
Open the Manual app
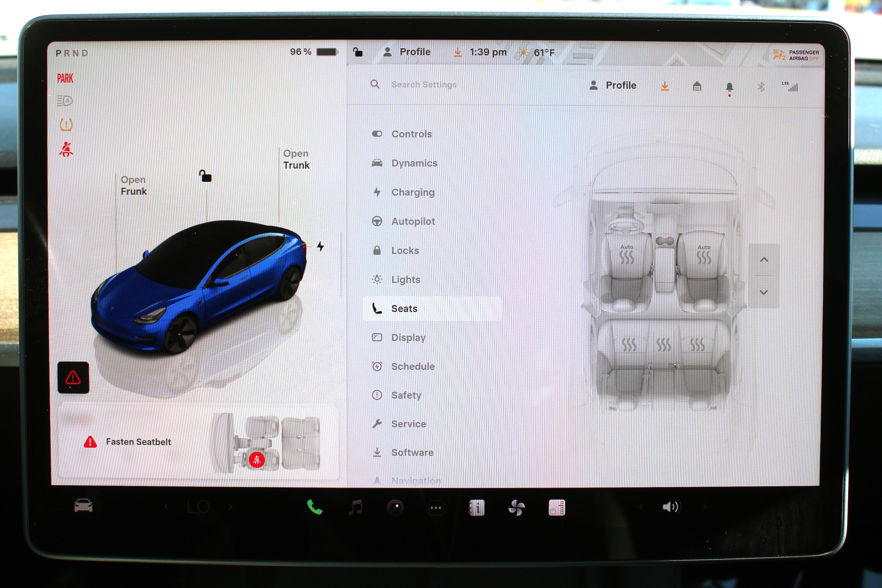point(477,508)
